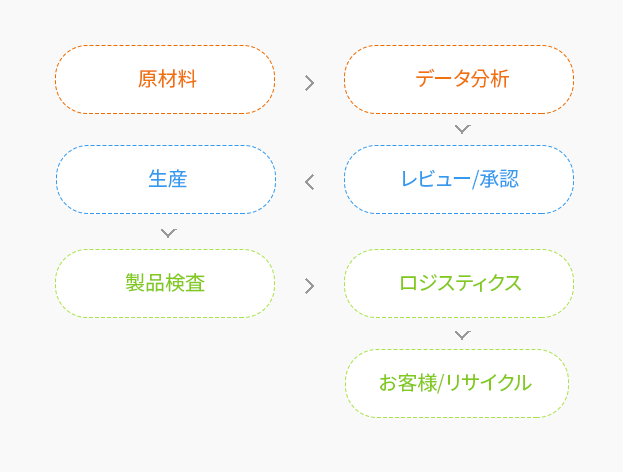Click the down chevron beneath 生産
Screen dimensions: 623x472
[x=168, y=233]
